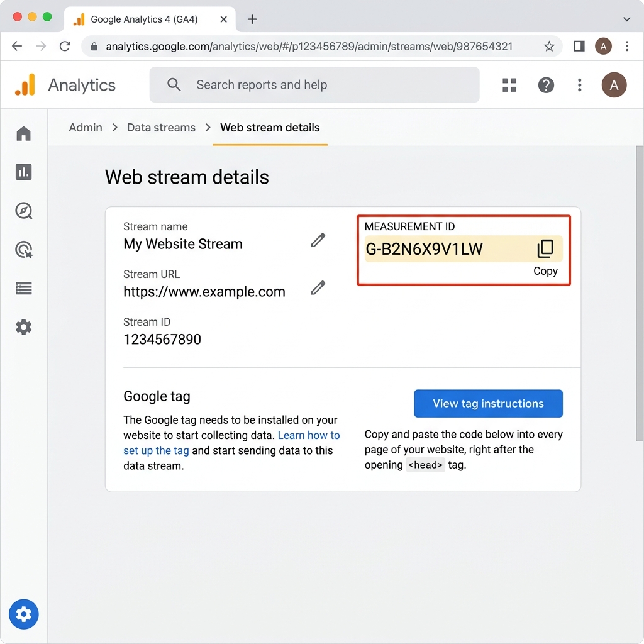Image resolution: width=644 pixels, height=644 pixels.
Task: Open the Google apps grid icon
Action: pos(509,85)
